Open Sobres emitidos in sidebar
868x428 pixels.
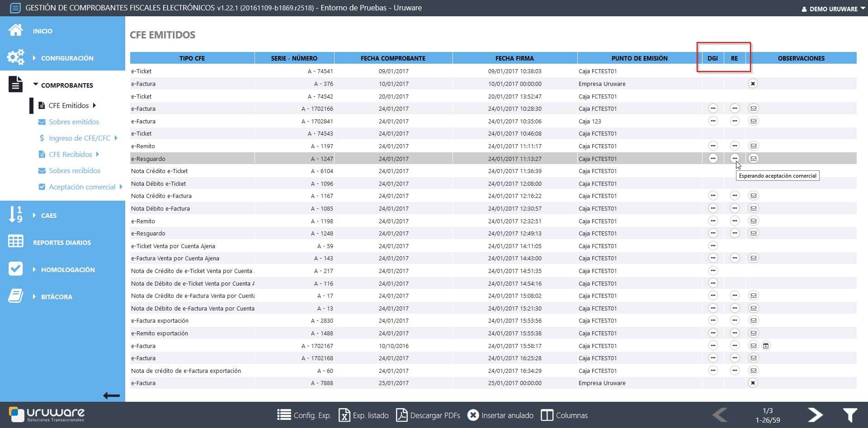pos(74,122)
